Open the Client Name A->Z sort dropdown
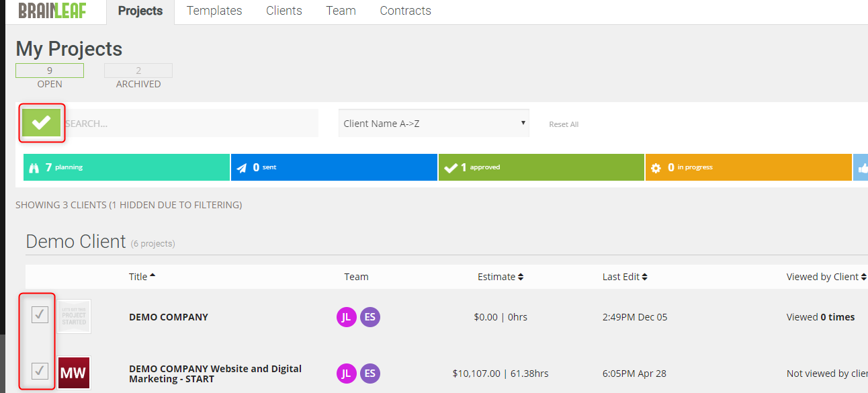Image resolution: width=868 pixels, height=393 pixels. click(x=433, y=122)
